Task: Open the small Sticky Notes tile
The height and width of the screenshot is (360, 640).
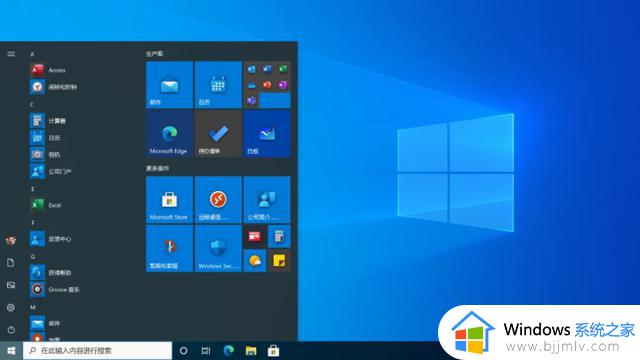Action: coord(279,260)
